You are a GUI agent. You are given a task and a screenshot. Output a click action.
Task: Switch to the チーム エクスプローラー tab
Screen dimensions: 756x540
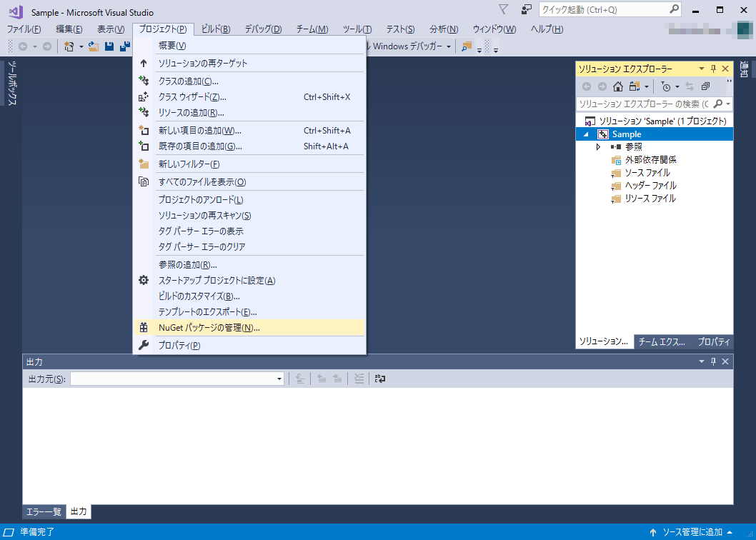coord(662,342)
